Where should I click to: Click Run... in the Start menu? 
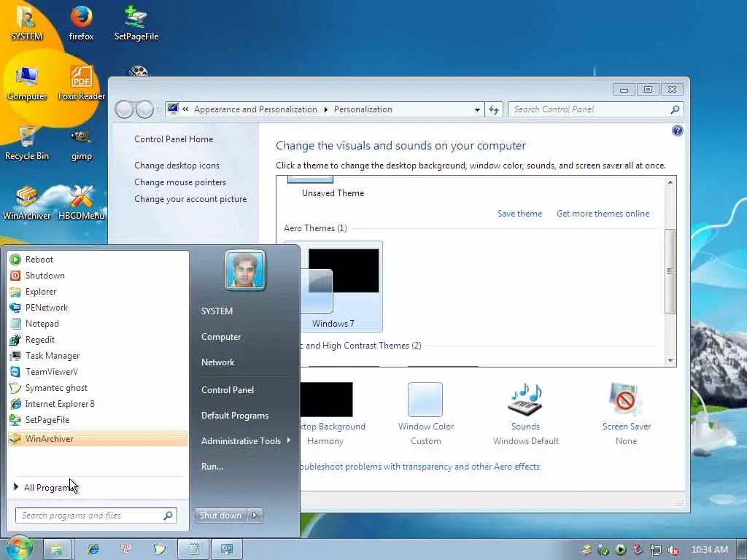click(x=212, y=467)
